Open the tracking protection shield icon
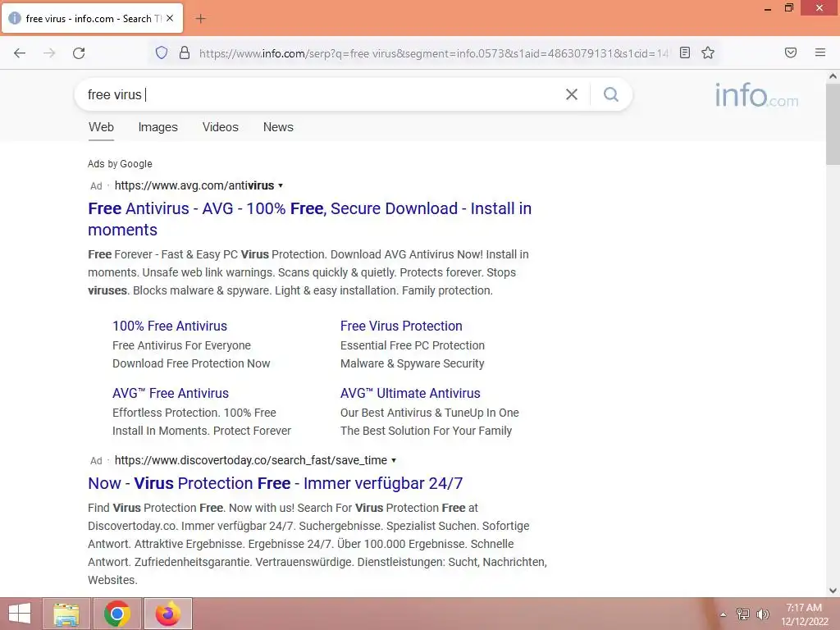840x630 pixels. point(162,52)
